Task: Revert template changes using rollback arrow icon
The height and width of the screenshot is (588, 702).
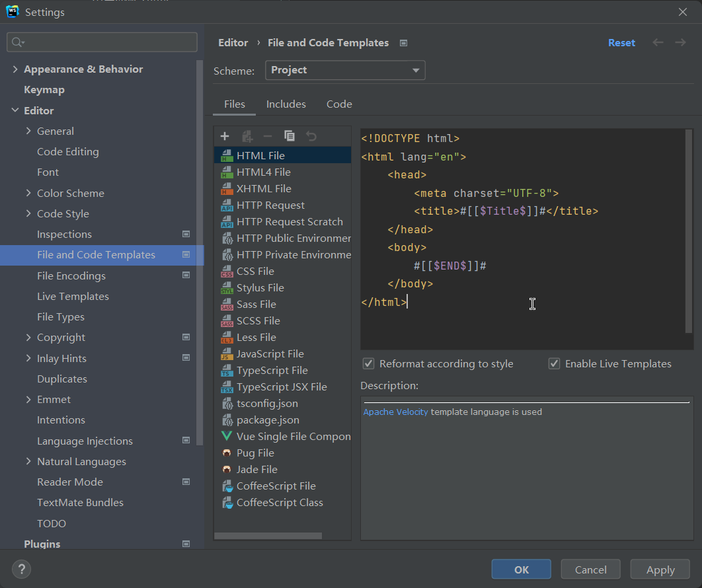Action: coord(311,135)
